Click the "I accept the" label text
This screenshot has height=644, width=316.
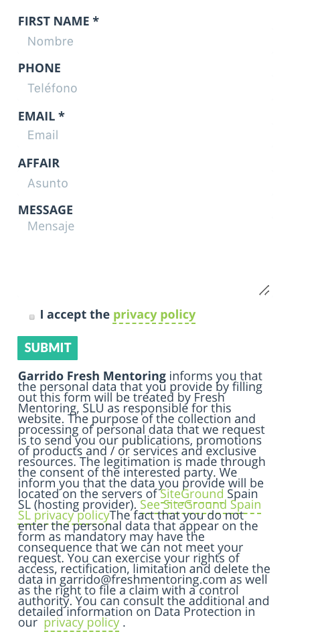point(75,315)
